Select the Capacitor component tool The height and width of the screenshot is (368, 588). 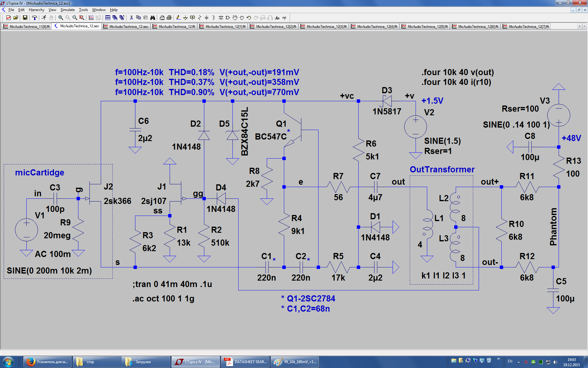coord(207,18)
